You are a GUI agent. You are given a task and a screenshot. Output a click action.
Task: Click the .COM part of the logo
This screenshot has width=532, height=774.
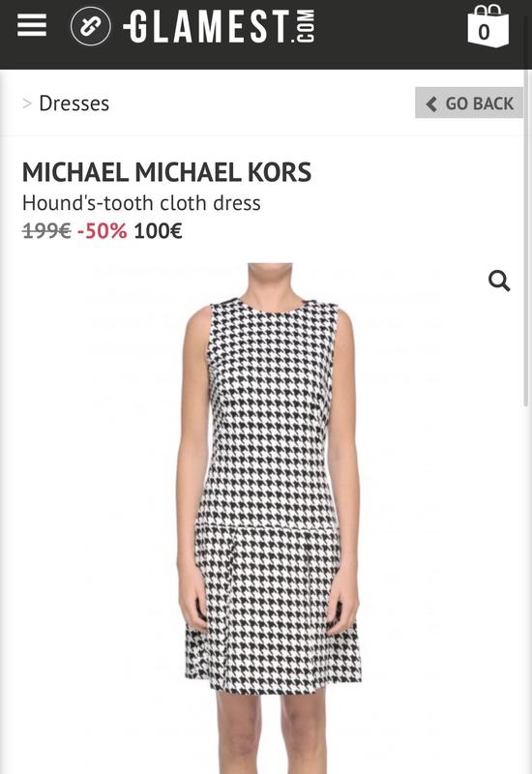(x=308, y=26)
